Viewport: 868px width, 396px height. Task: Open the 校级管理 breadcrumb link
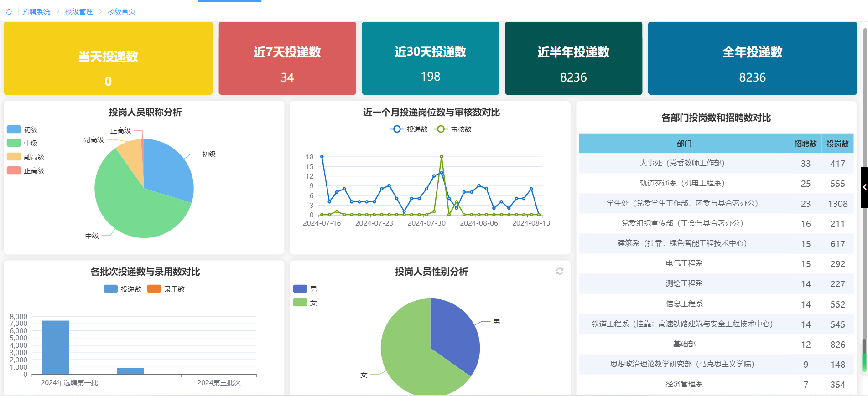click(x=79, y=12)
